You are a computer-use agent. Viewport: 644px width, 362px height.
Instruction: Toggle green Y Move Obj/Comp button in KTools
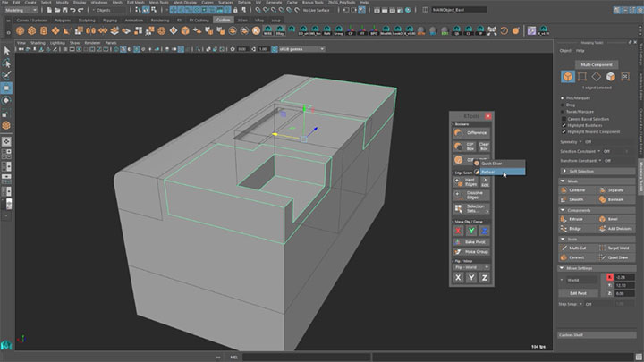pos(471,232)
